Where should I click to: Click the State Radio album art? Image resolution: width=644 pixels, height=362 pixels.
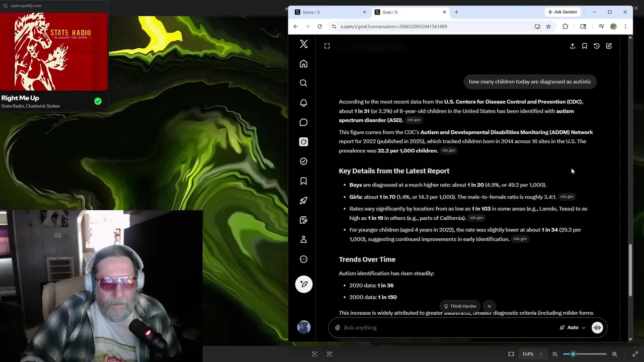coord(54,51)
